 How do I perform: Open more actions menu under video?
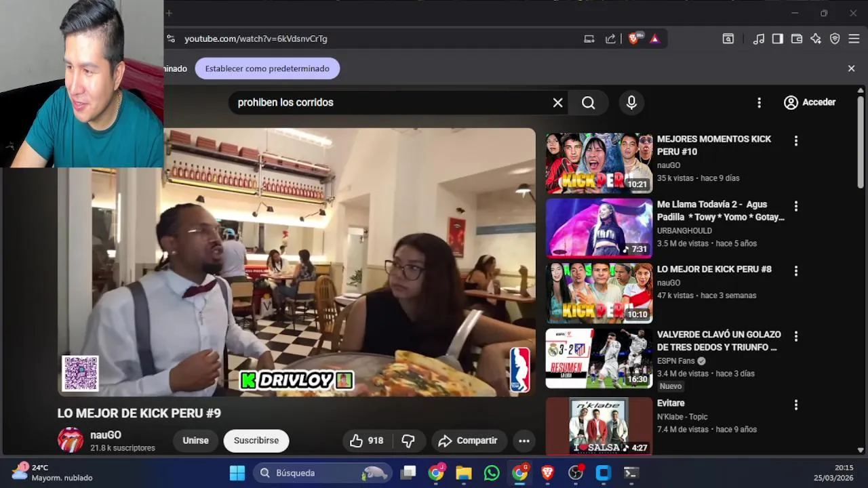pyautogui.click(x=524, y=441)
